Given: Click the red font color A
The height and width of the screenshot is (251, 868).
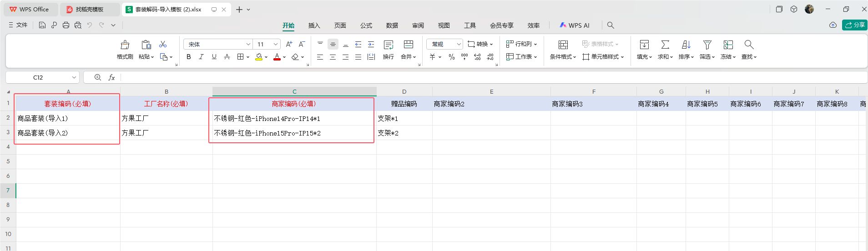Looking at the screenshot, I should 277,57.
